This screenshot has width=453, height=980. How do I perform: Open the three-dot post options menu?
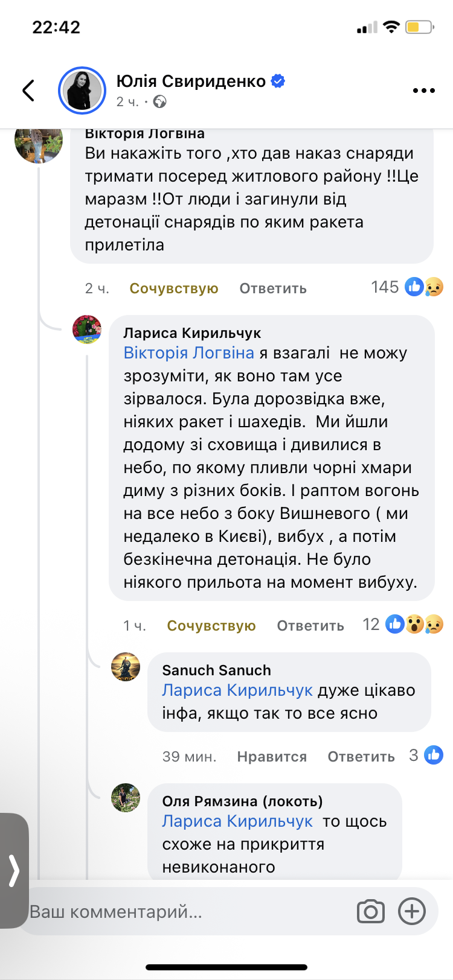[423, 91]
